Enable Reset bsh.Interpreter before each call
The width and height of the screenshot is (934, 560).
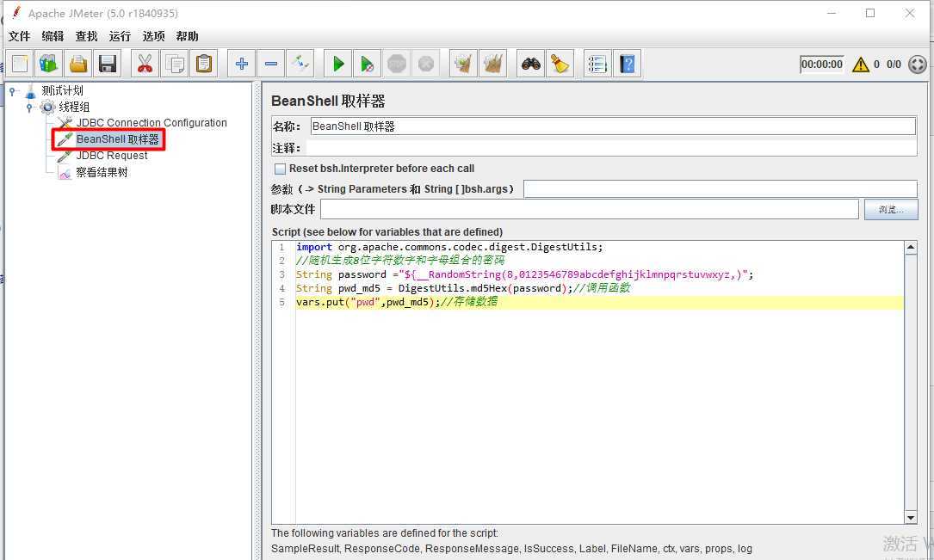coord(280,169)
